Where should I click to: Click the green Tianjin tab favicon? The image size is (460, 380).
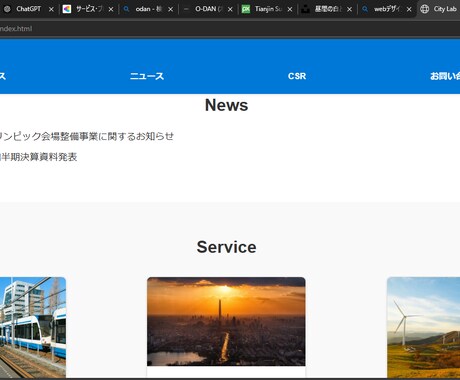point(246,9)
